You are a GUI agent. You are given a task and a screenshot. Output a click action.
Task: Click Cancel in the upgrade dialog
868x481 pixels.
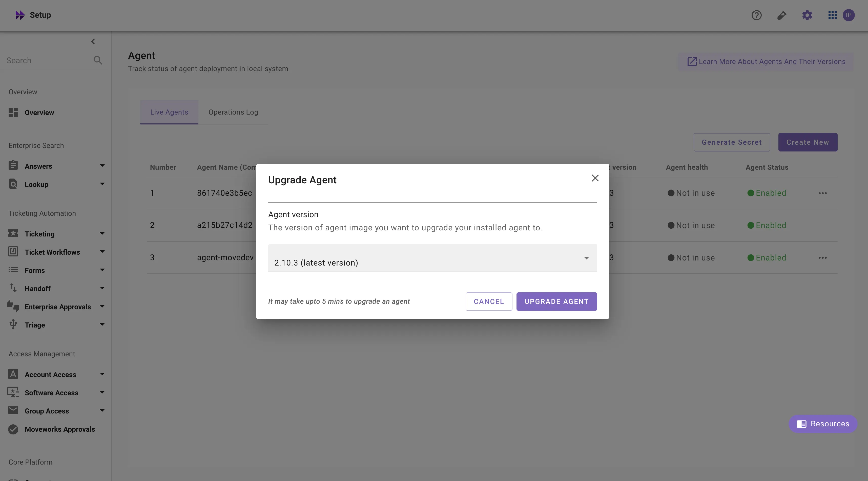(x=489, y=301)
